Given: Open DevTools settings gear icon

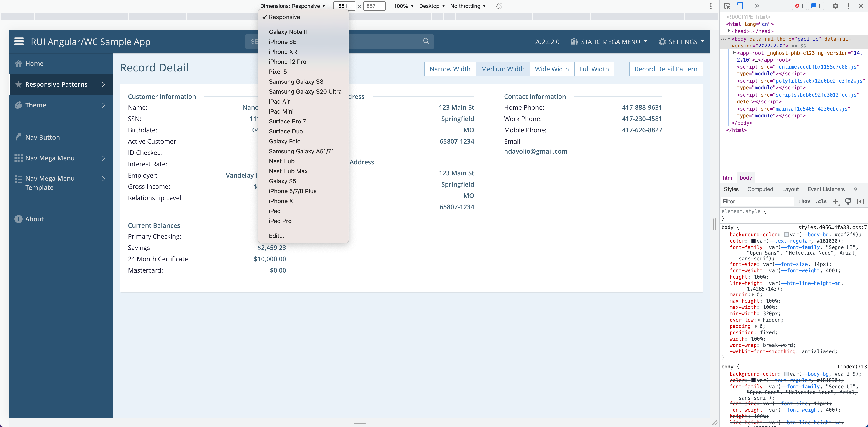Looking at the screenshot, I should point(835,6).
